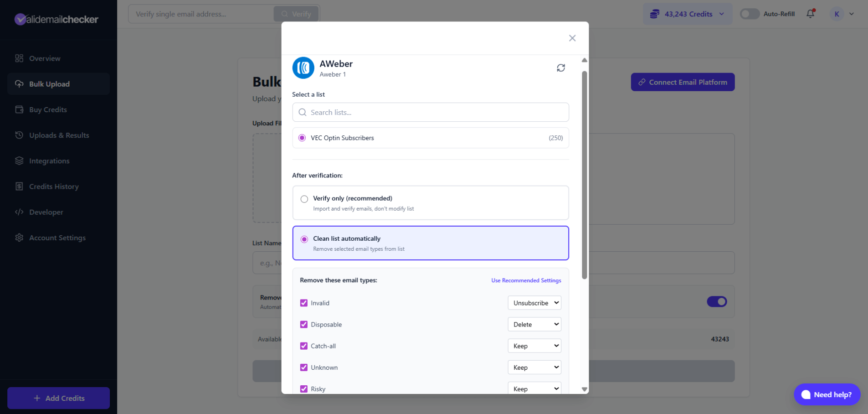The width and height of the screenshot is (868, 414).
Task: Expand the account profile chevron
Action: [x=851, y=14]
